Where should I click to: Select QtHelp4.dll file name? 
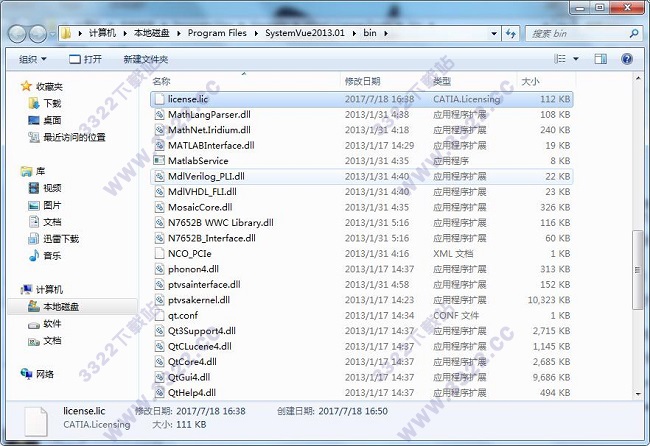point(192,393)
